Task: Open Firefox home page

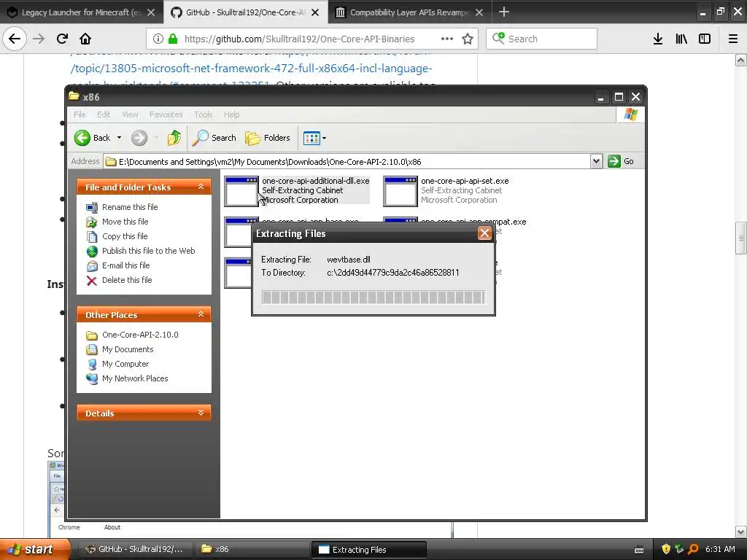Action: click(85, 39)
